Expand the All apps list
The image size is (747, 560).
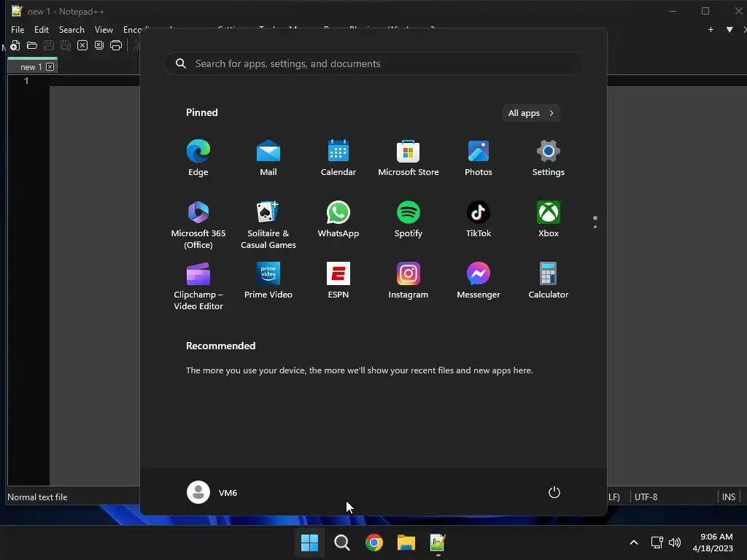[x=531, y=113]
